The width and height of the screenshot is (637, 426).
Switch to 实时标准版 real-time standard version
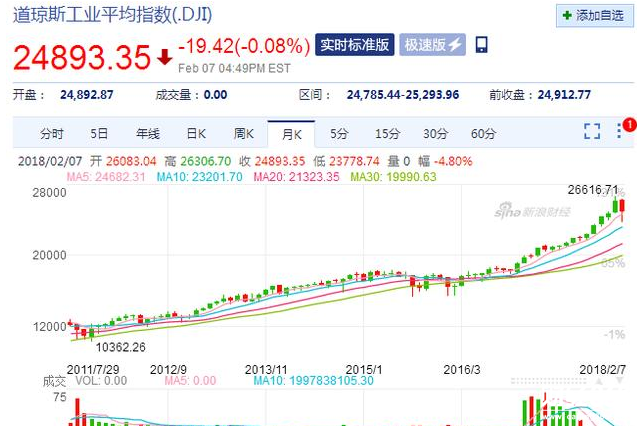coord(354,45)
